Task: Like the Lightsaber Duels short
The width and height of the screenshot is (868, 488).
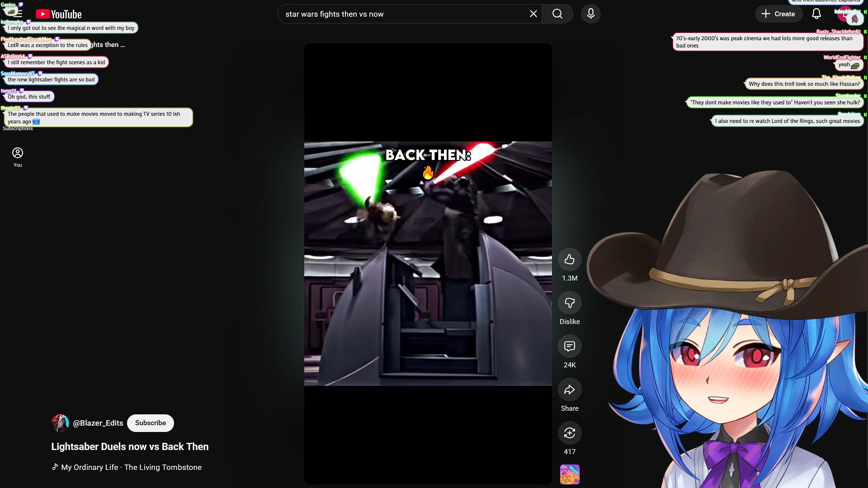Action: click(x=569, y=259)
